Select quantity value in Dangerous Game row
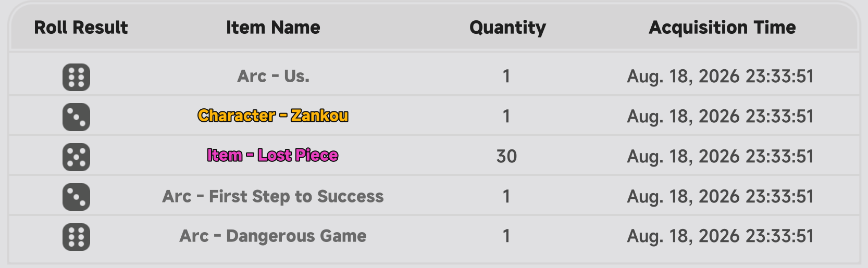 [x=506, y=236]
